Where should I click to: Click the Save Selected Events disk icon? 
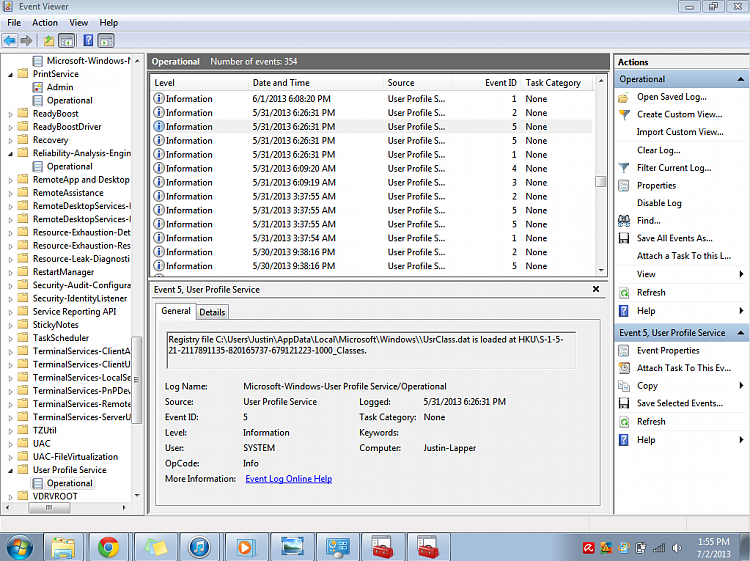click(x=624, y=403)
